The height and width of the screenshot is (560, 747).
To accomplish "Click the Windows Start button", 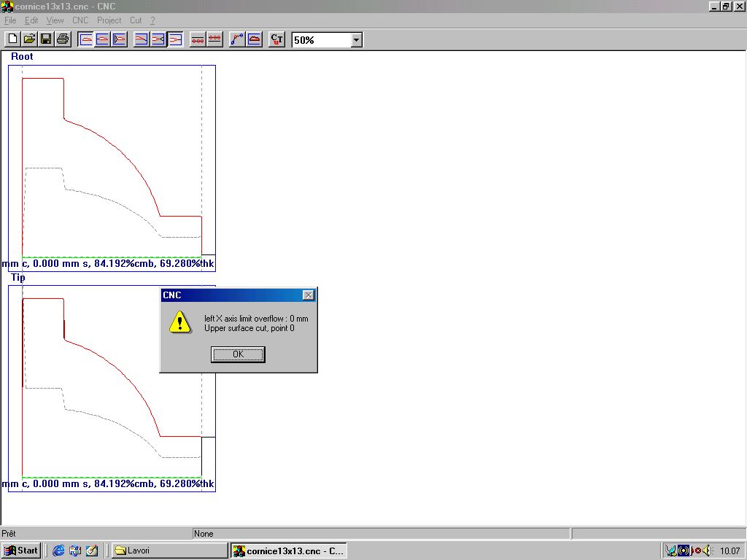I will (21, 551).
